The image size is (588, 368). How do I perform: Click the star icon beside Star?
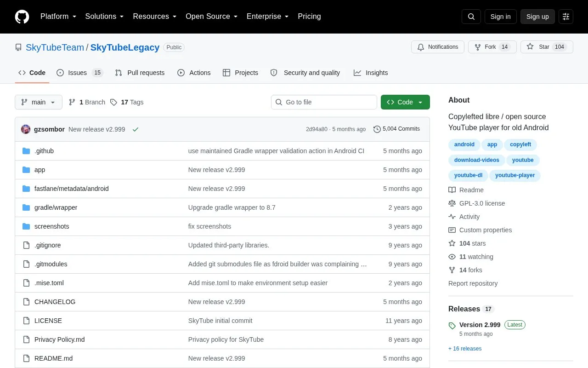click(x=530, y=47)
